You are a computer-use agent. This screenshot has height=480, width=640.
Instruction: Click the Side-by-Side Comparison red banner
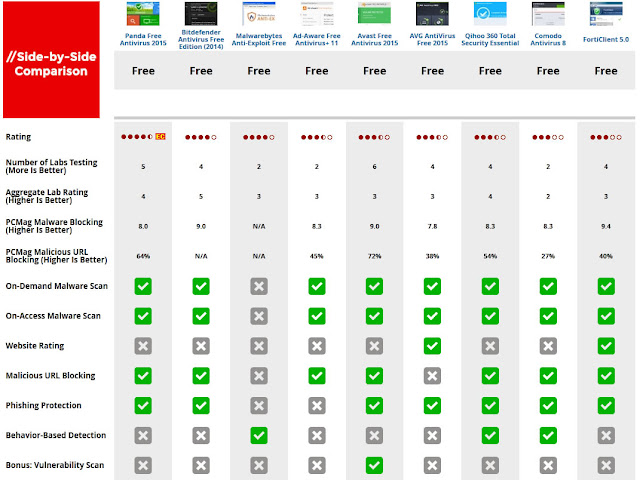51,60
